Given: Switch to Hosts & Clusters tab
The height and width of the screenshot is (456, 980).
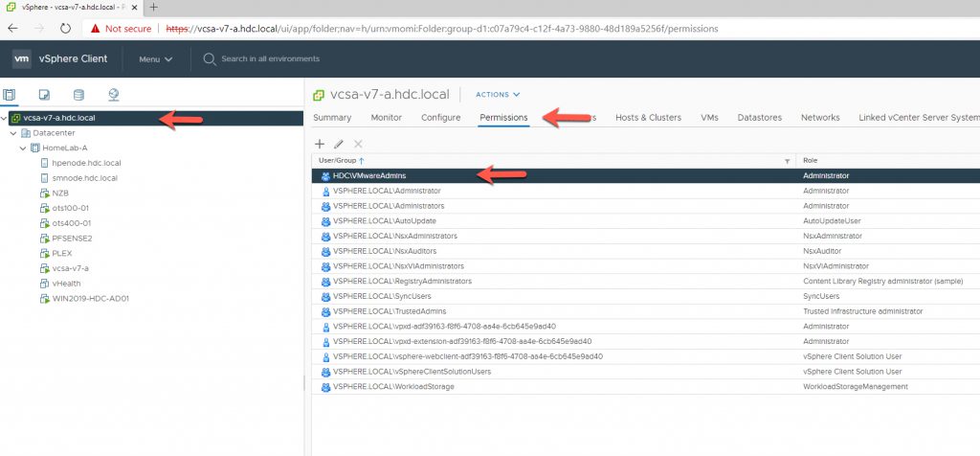Looking at the screenshot, I should 648,118.
